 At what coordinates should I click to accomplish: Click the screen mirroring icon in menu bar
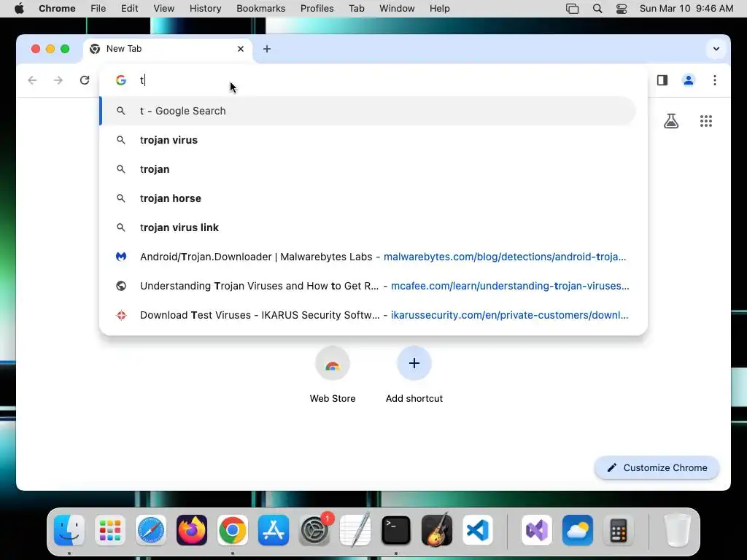point(572,9)
